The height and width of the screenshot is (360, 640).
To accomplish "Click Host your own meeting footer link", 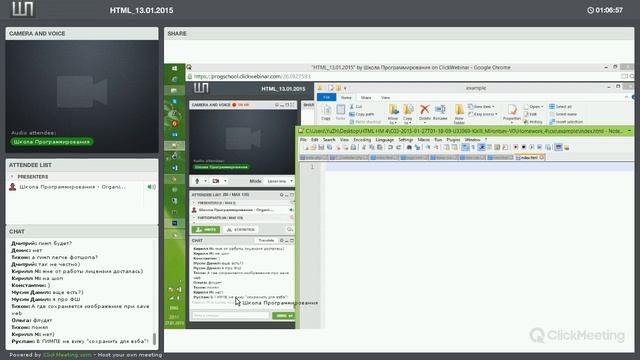I will tap(130, 355).
